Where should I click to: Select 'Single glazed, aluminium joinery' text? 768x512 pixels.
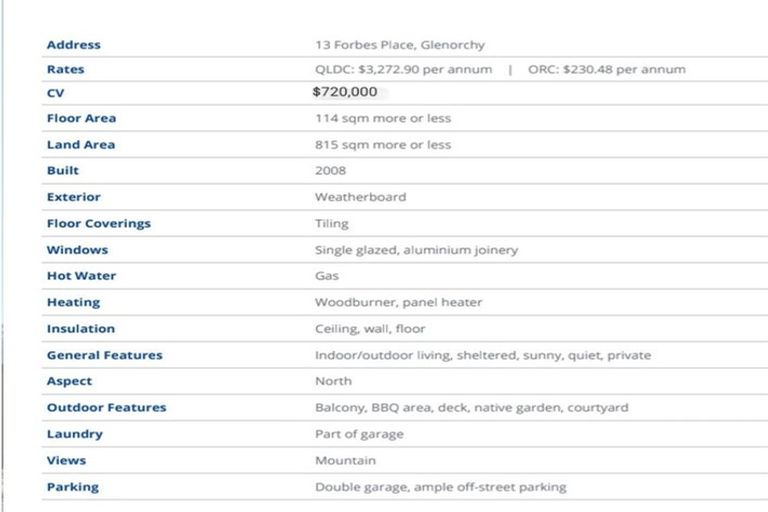pos(416,250)
